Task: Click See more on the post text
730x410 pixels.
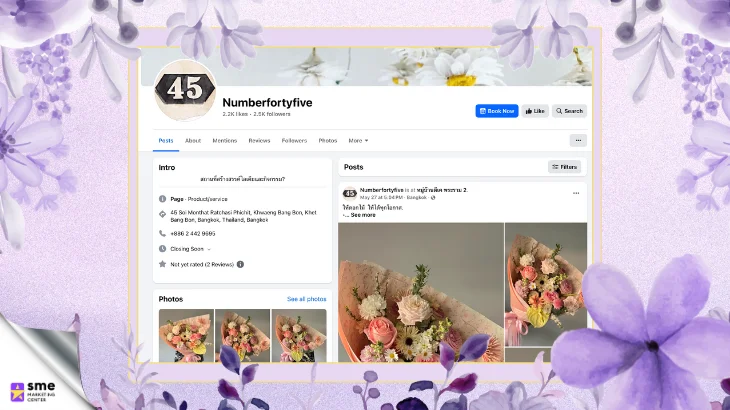Action: tap(363, 215)
